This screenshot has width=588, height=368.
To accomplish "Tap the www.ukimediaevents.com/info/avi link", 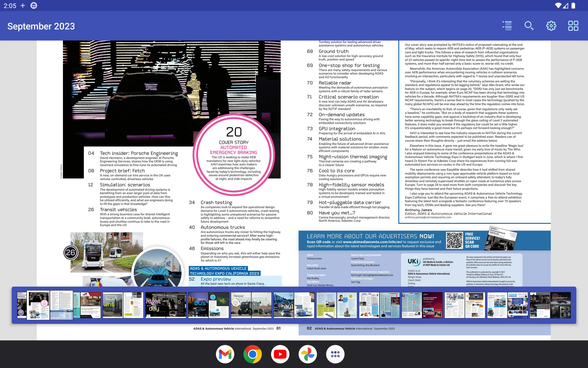I will [373, 242].
